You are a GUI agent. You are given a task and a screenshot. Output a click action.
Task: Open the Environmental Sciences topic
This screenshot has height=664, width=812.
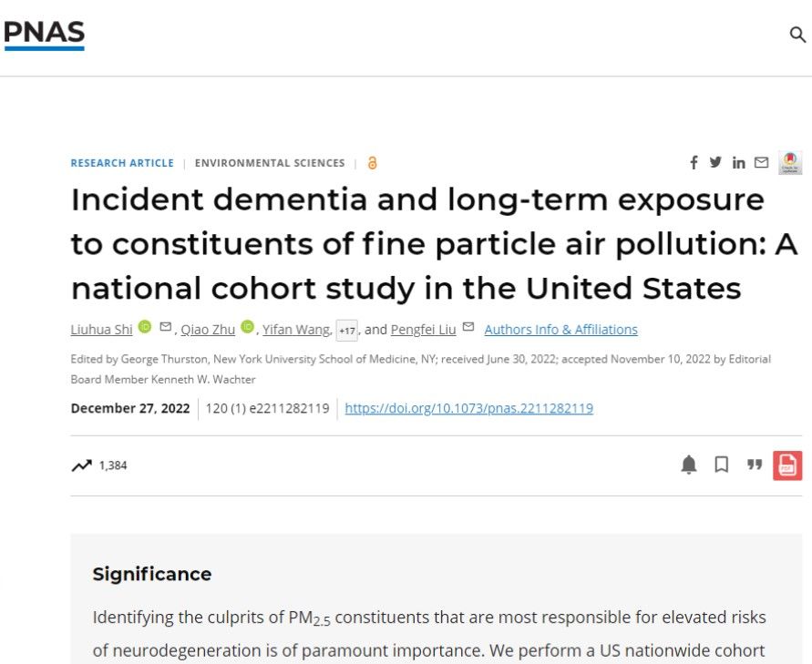(x=270, y=163)
